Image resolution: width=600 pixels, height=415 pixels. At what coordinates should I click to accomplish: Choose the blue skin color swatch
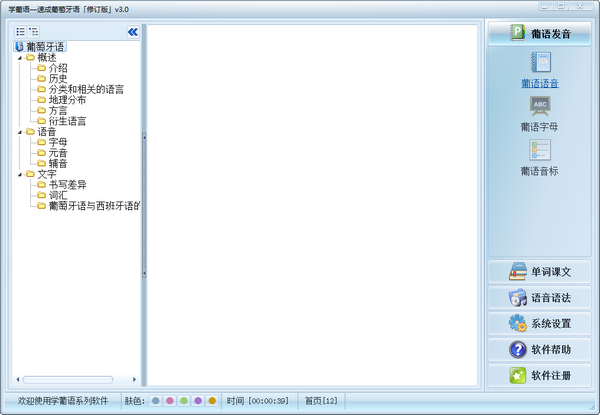(155, 400)
